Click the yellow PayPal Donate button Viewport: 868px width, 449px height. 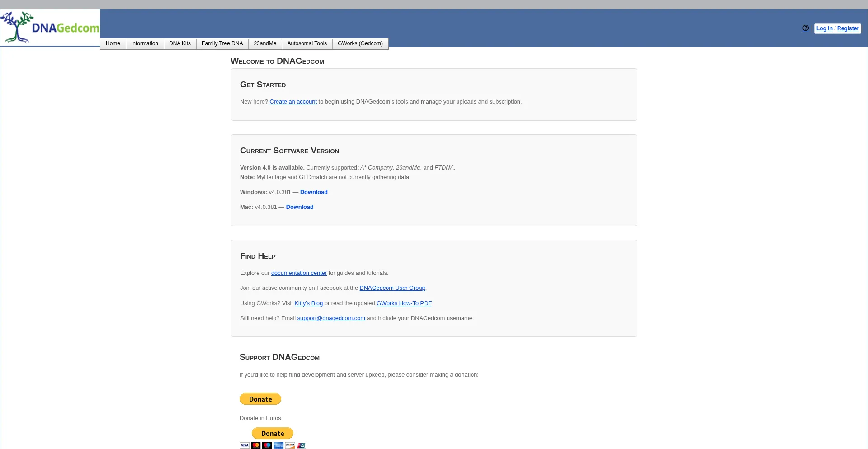tap(260, 399)
